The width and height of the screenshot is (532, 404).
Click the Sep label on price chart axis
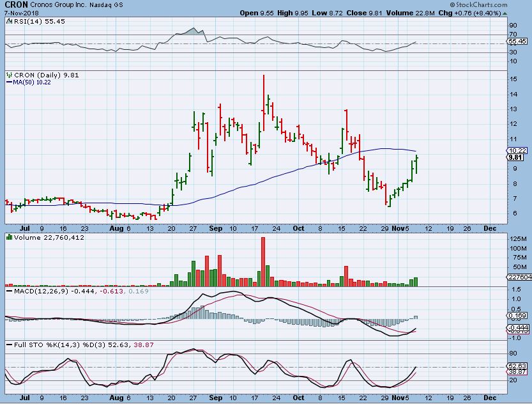click(215, 228)
